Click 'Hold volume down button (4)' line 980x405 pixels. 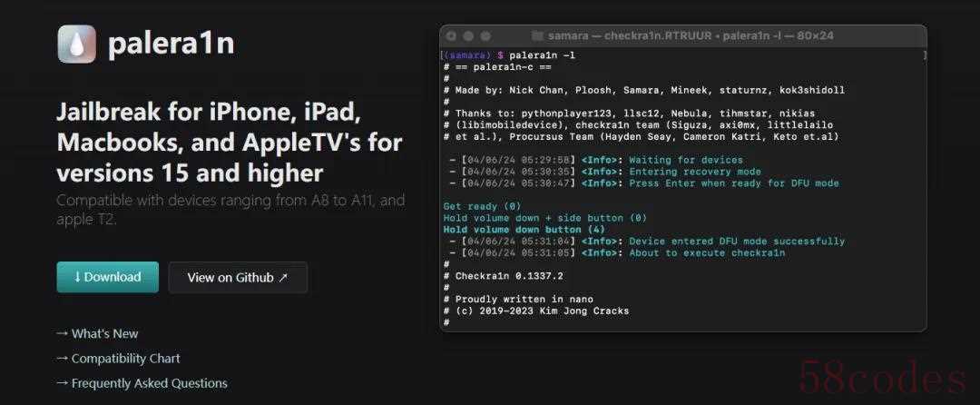click(524, 230)
